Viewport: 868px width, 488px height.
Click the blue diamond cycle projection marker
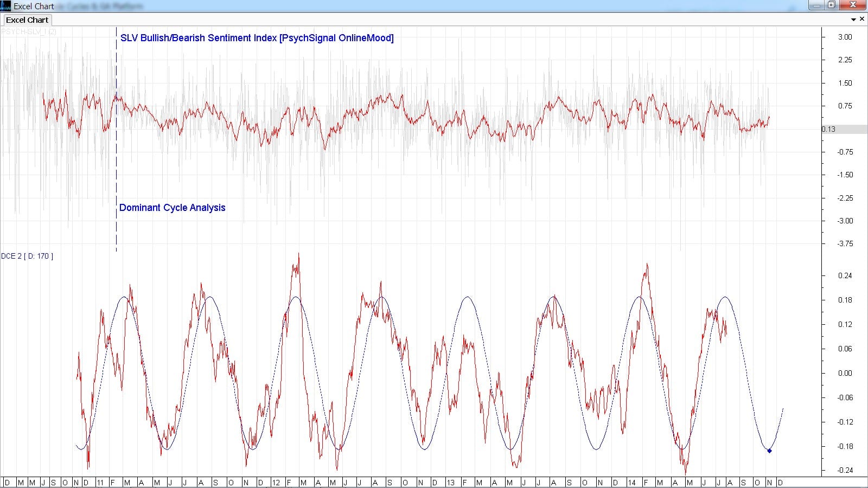pyautogui.click(x=770, y=450)
